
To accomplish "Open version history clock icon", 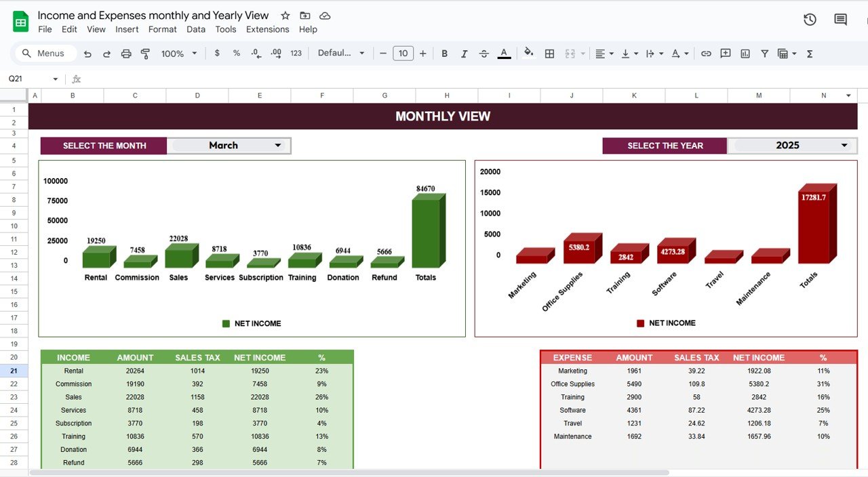I will tap(810, 20).
